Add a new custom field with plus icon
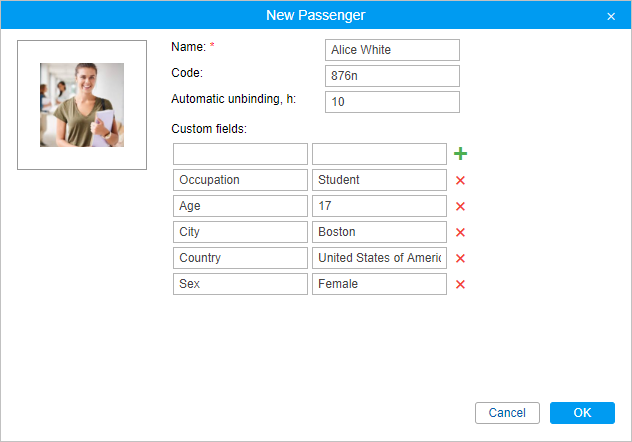This screenshot has width=632, height=442. pos(461,154)
